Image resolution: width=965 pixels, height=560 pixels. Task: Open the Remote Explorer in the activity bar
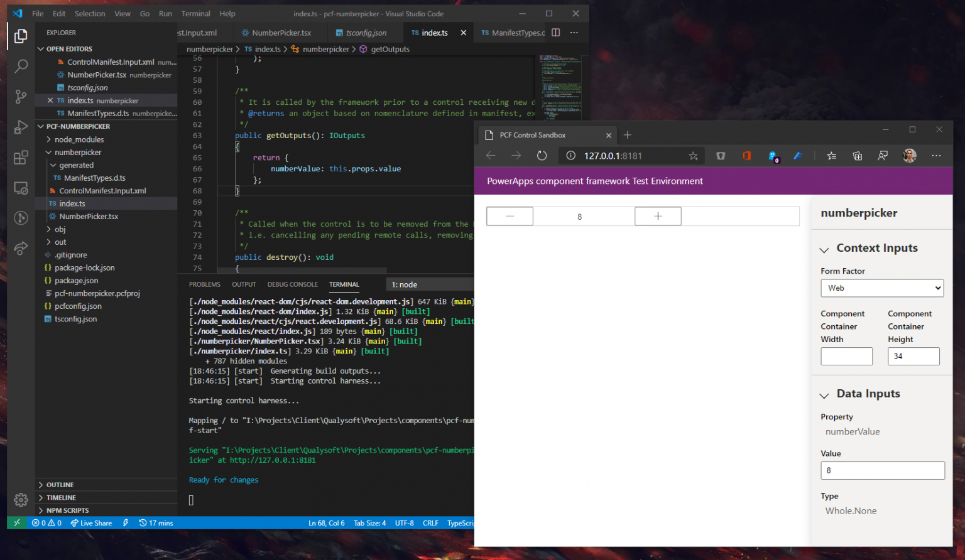[21, 188]
